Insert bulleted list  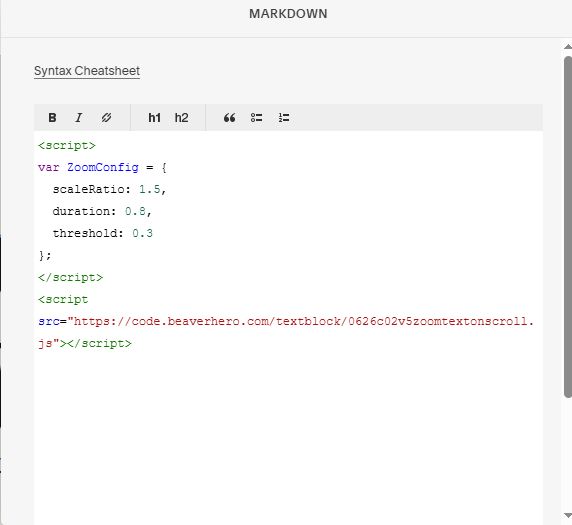coord(256,117)
